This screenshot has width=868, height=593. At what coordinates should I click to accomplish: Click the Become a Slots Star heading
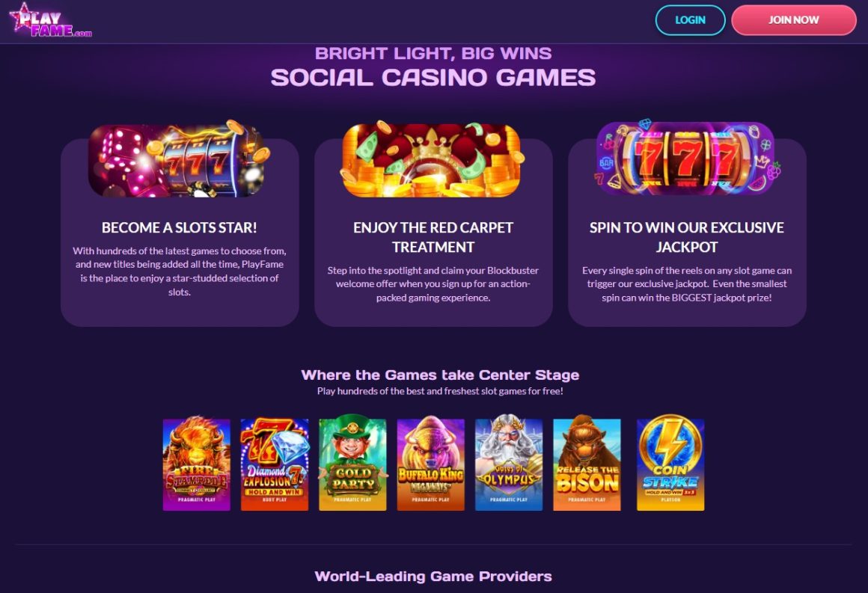point(180,227)
